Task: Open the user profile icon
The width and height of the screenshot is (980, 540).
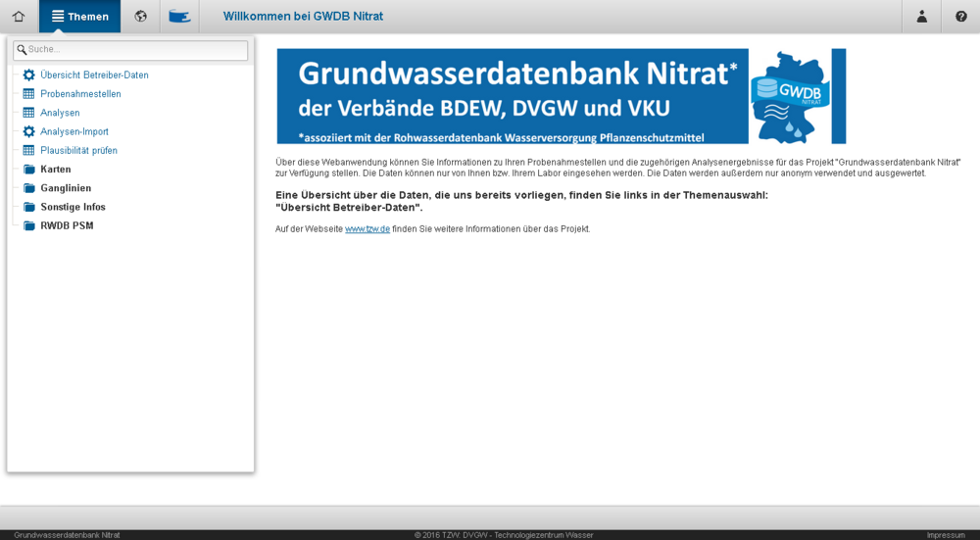Action: click(x=921, y=17)
